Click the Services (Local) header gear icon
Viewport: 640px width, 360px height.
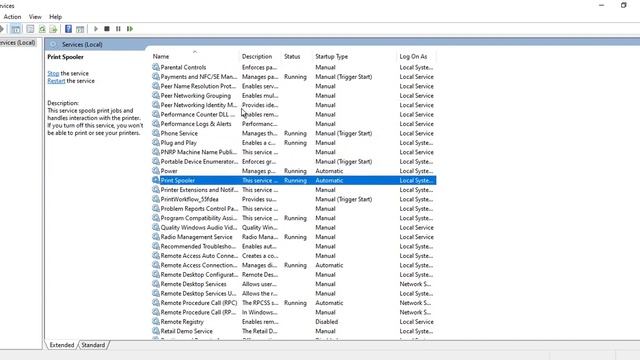click(53, 44)
